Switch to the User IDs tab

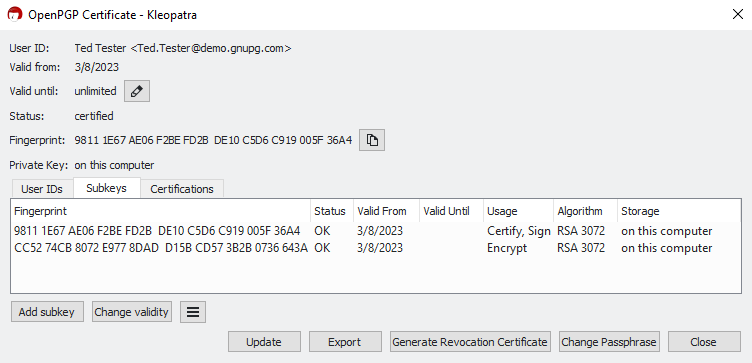point(42,189)
